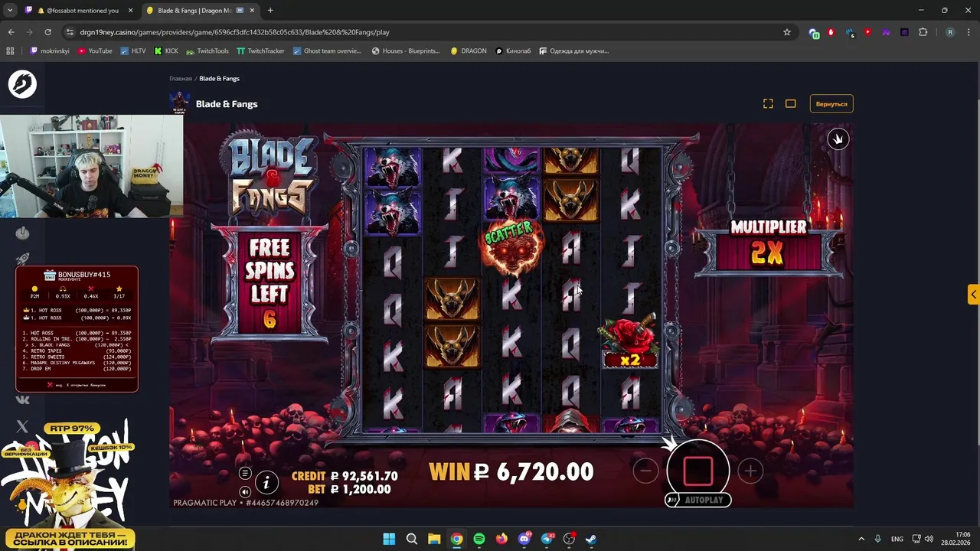
Task: Open the HLTV bookmark
Action: point(132,51)
